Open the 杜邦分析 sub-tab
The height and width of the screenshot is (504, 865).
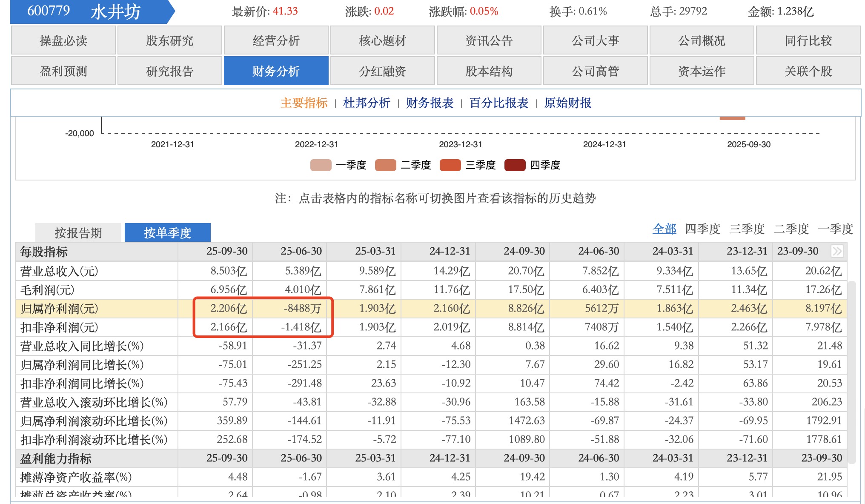[367, 103]
